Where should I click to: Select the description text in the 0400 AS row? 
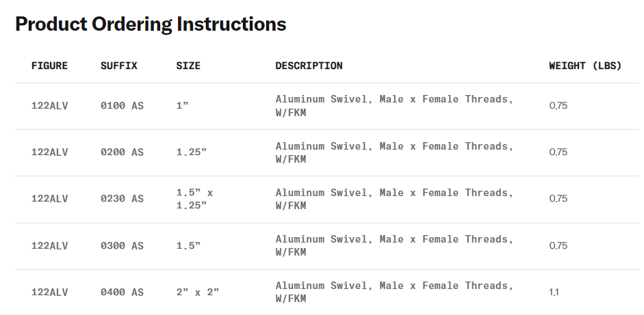tap(394, 292)
